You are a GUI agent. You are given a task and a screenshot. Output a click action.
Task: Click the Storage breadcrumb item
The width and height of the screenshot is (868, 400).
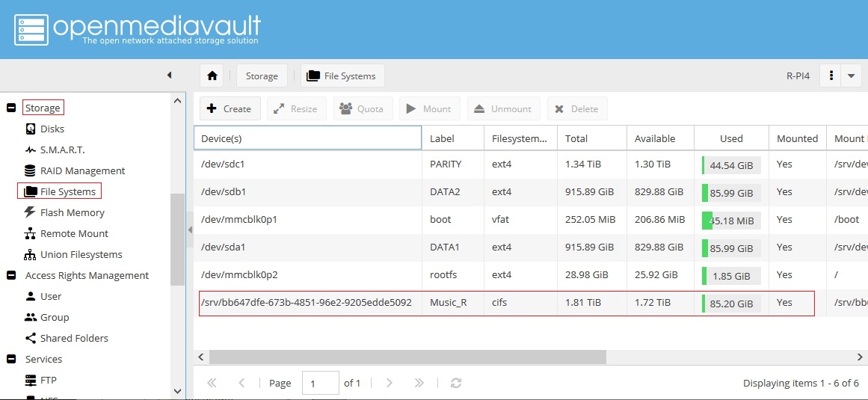point(262,76)
